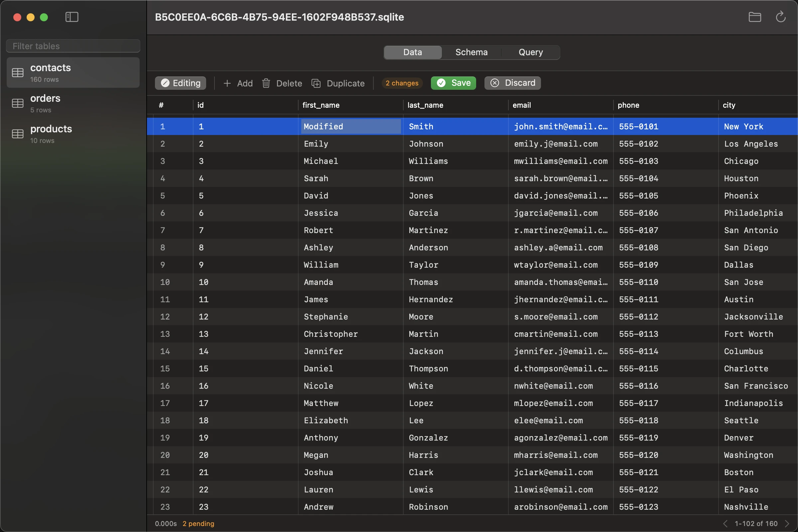Discard the pending changes
Image resolution: width=798 pixels, height=532 pixels.
[x=512, y=83]
